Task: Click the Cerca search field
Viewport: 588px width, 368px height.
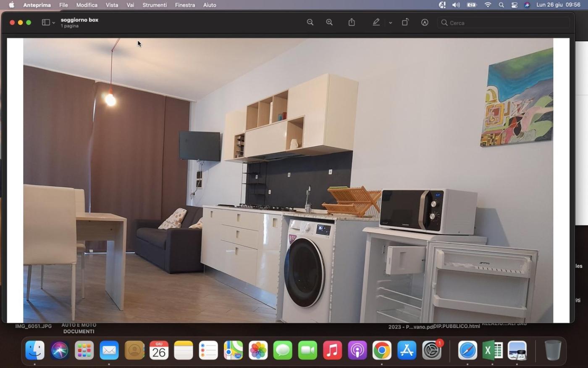Action: click(504, 23)
